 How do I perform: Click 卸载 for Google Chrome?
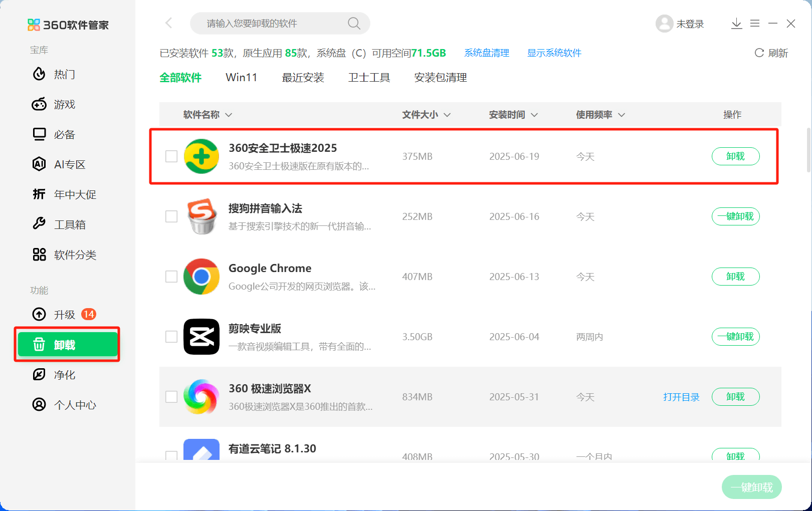pos(735,277)
